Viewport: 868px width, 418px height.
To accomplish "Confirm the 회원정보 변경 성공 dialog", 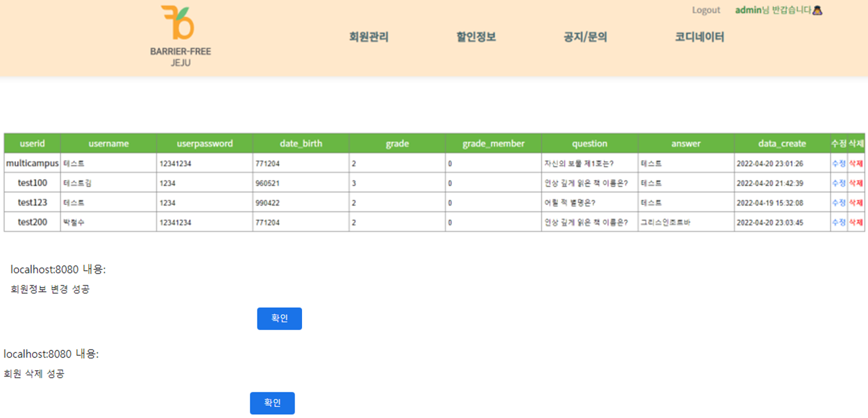I will point(279,318).
